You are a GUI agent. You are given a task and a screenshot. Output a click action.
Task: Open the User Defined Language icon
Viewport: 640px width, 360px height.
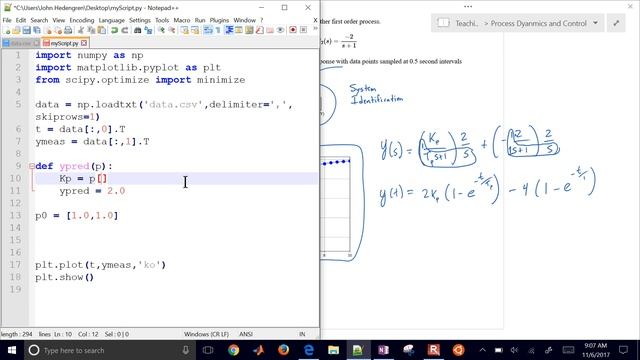(x=239, y=30)
